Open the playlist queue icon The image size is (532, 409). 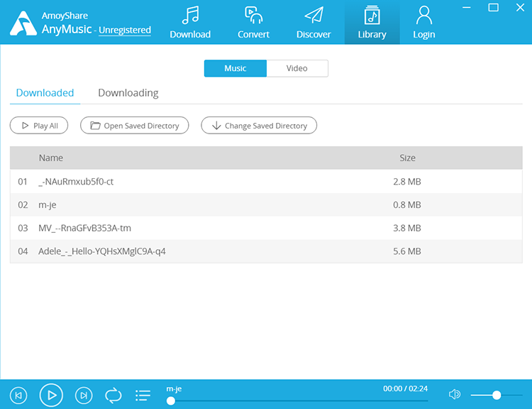[x=143, y=395]
